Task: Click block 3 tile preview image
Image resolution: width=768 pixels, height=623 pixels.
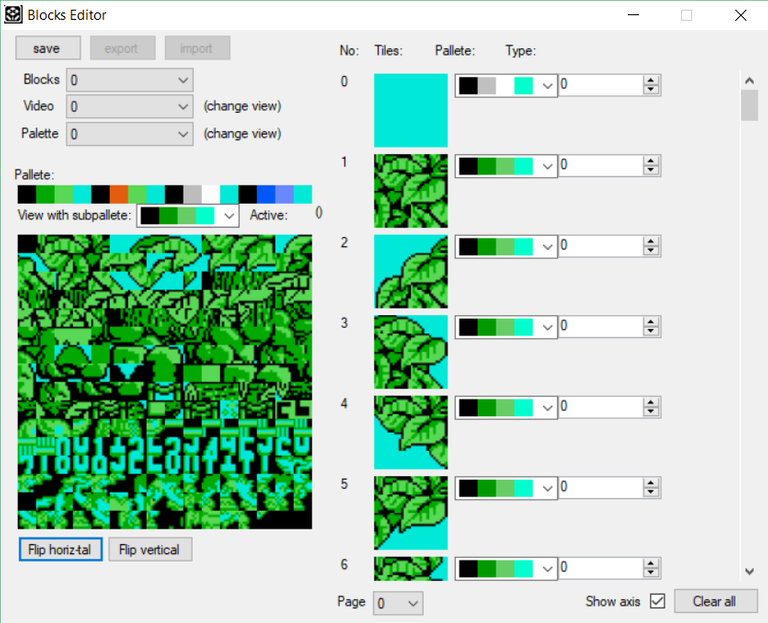Action: point(411,352)
